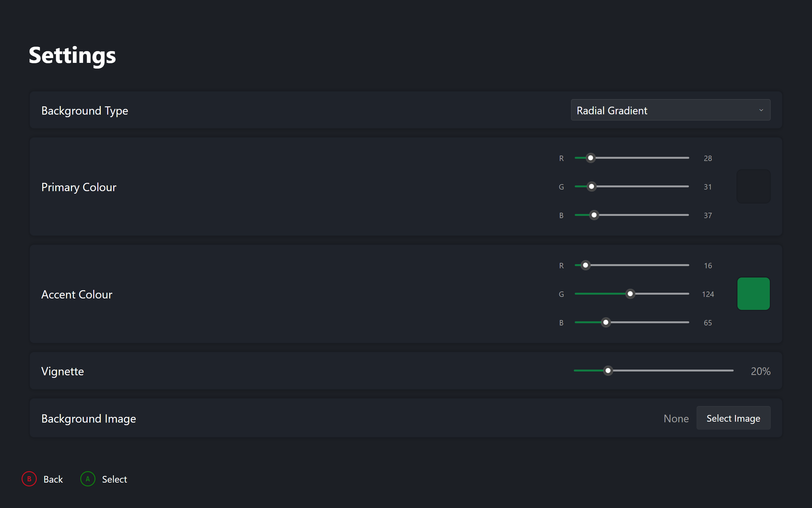
Task: Click the Primary Colour R slider
Action: tap(632, 158)
